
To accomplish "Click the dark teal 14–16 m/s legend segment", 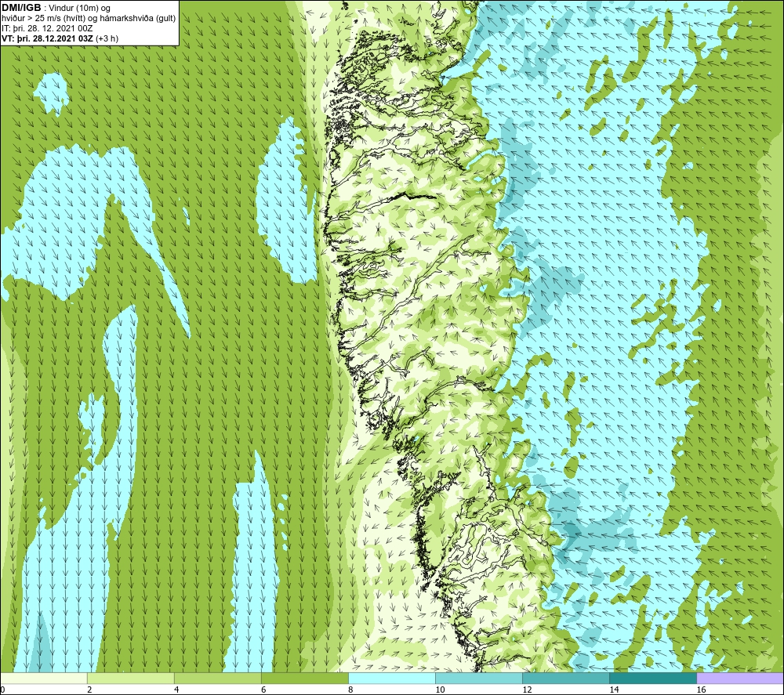I will pyautogui.click(x=653, y=678).
